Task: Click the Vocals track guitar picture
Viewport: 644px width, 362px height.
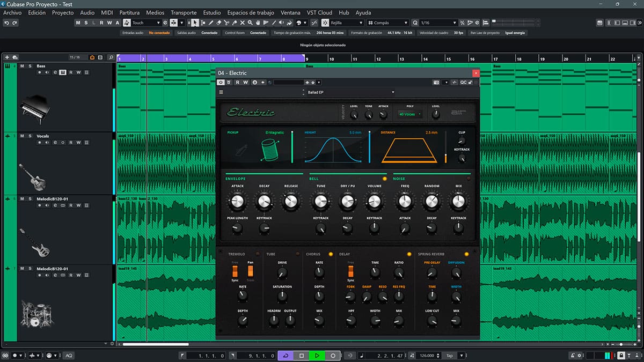Action: click(x=33, y=176)
